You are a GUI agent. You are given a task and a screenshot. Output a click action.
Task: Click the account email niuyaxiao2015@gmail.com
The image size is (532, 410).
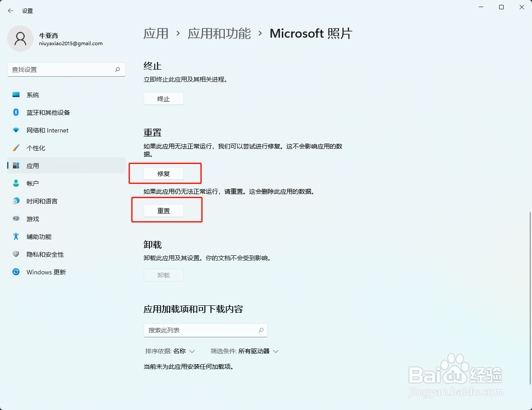[x=71, y=44]
